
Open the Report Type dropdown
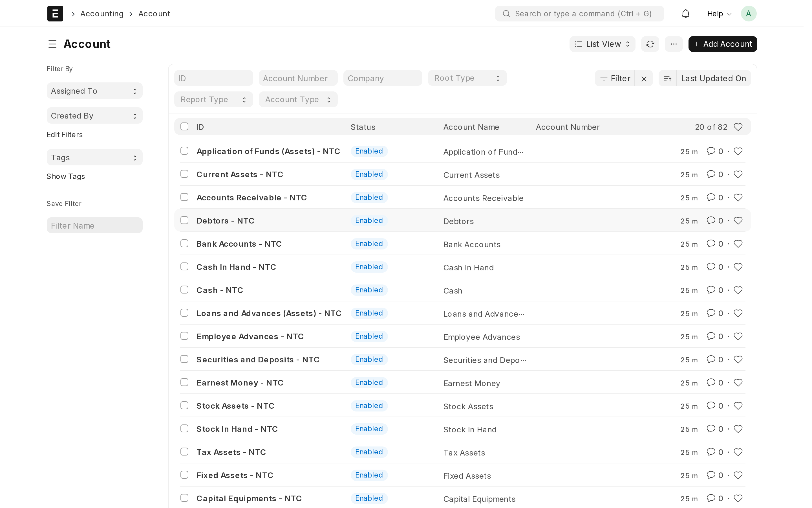[x=213, y=100]
